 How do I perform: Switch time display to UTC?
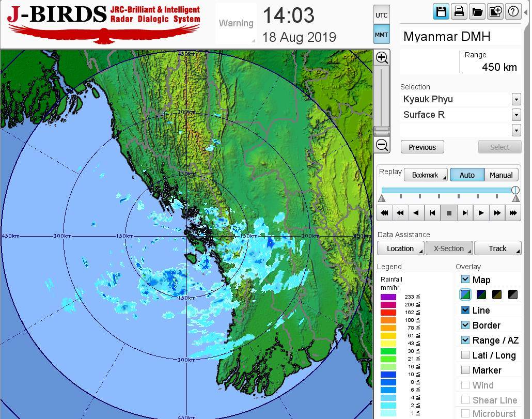382,15
